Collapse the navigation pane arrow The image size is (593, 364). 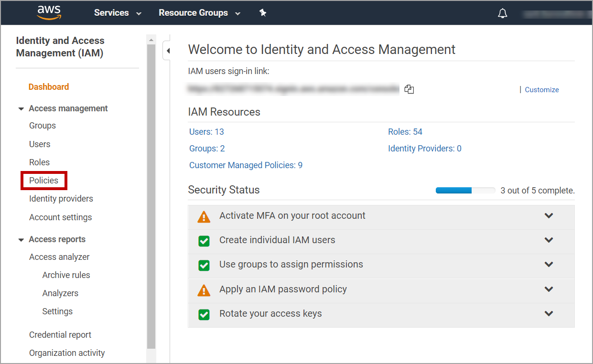pyautogui.click(x=167, y=51)
